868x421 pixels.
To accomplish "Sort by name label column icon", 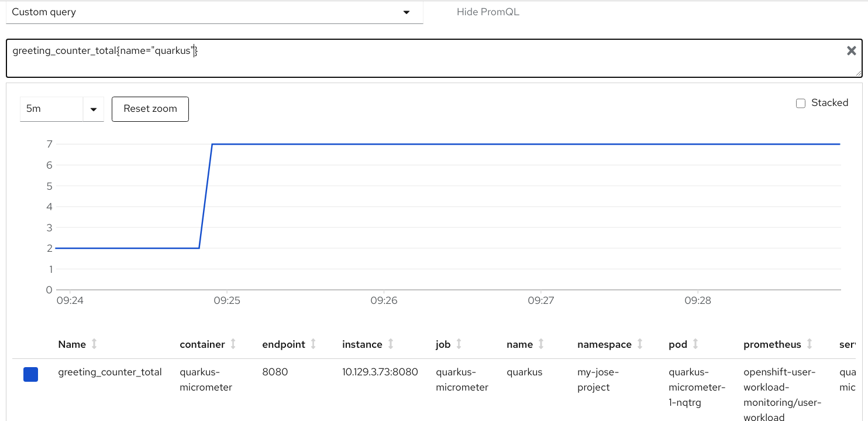I will click(541, 344).
